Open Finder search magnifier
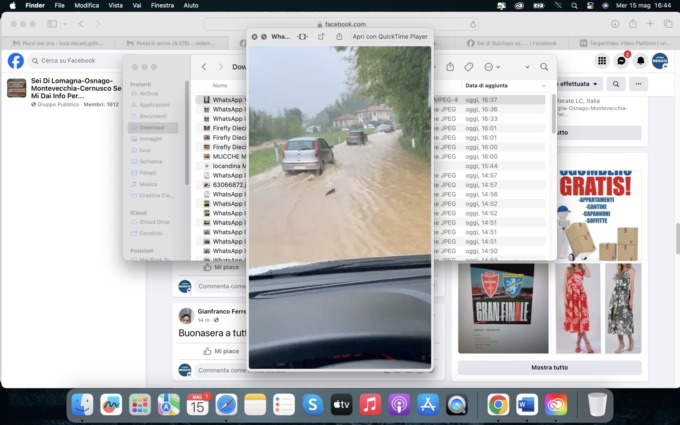Image resolution: width=680 pixels, height=425 pixels. (543, 67)
